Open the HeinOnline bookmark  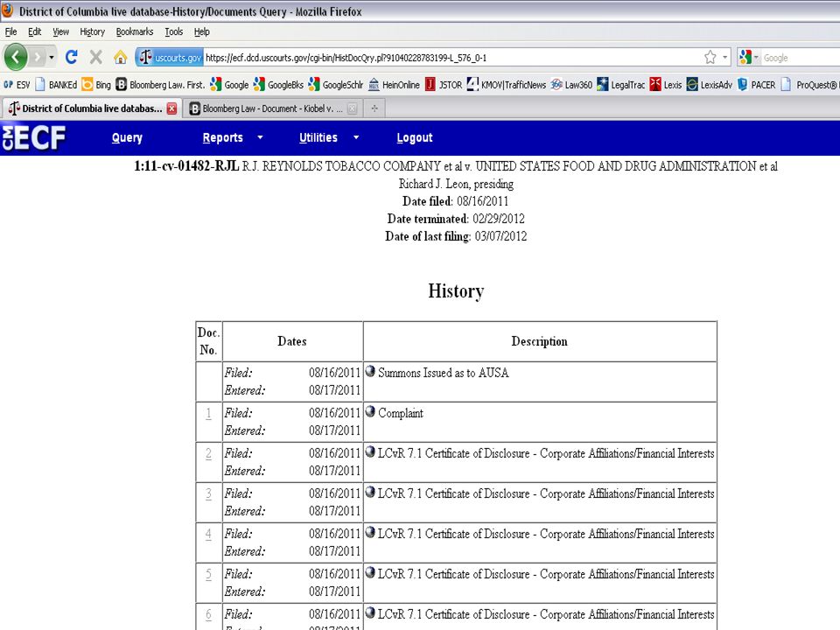click(395, 85)
